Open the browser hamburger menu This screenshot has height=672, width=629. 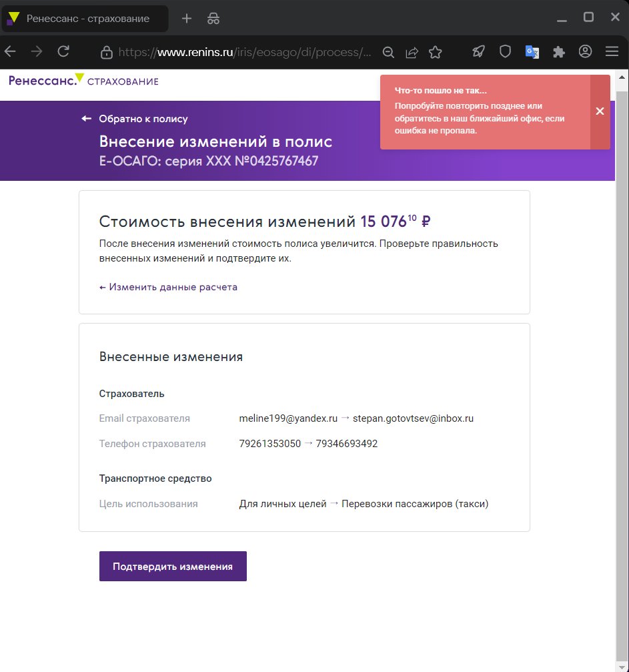tap(612, 51)
